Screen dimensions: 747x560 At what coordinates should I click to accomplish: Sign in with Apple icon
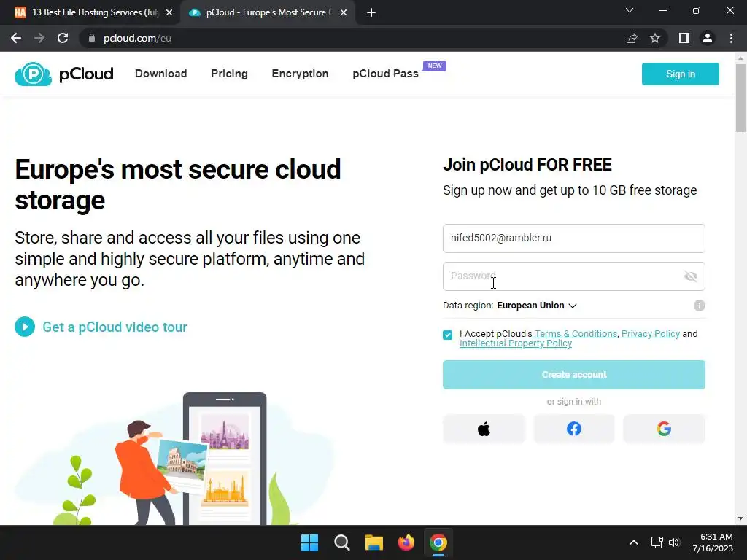point(484,429)
